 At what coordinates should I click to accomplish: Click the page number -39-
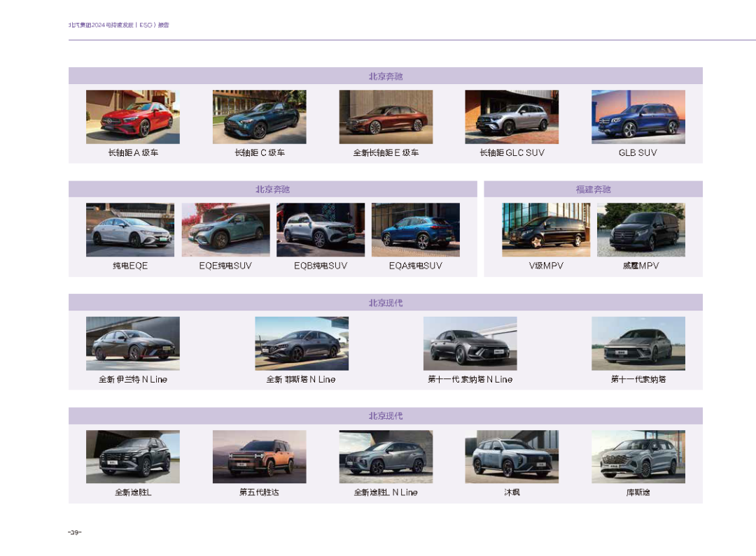[x=75, y=532]
